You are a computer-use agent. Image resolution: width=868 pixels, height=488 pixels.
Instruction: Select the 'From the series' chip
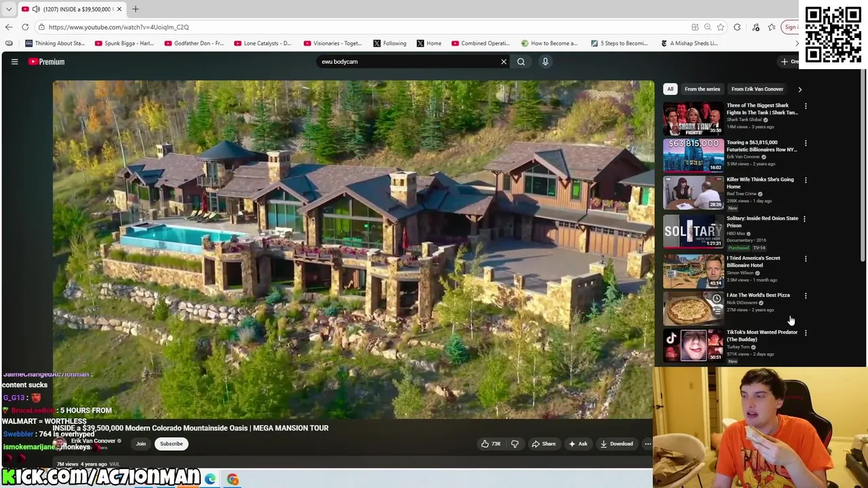click(x=702, y=89)
